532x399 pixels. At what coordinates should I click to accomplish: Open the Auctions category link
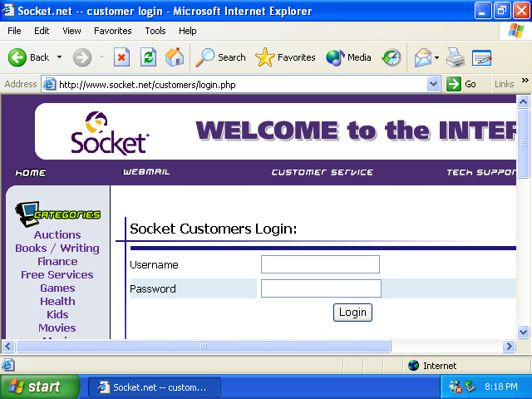click(x=57, y=234)
